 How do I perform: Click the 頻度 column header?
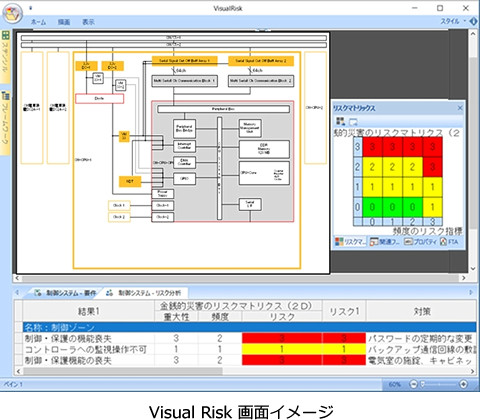pos(220,317)
